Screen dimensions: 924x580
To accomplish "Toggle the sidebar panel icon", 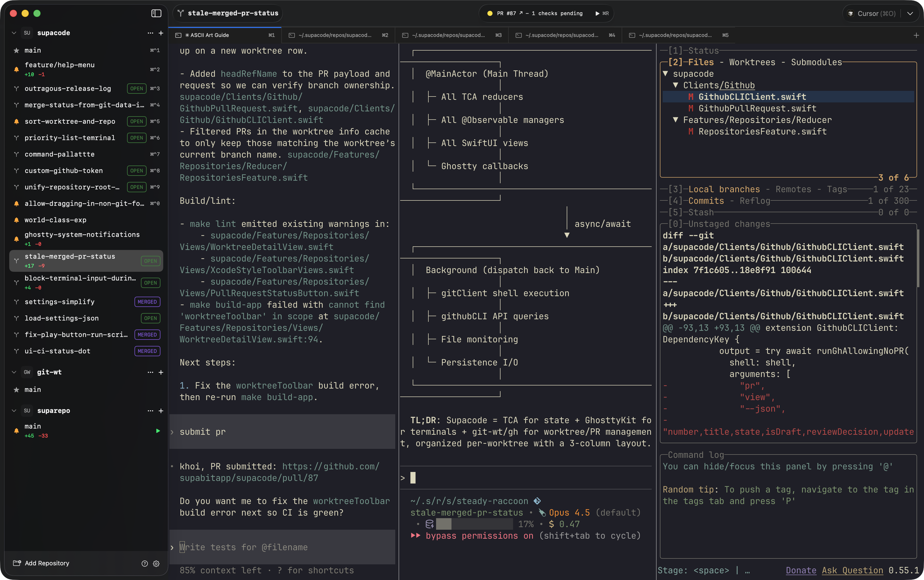I will pyautogui.click(x=156, y=13).
